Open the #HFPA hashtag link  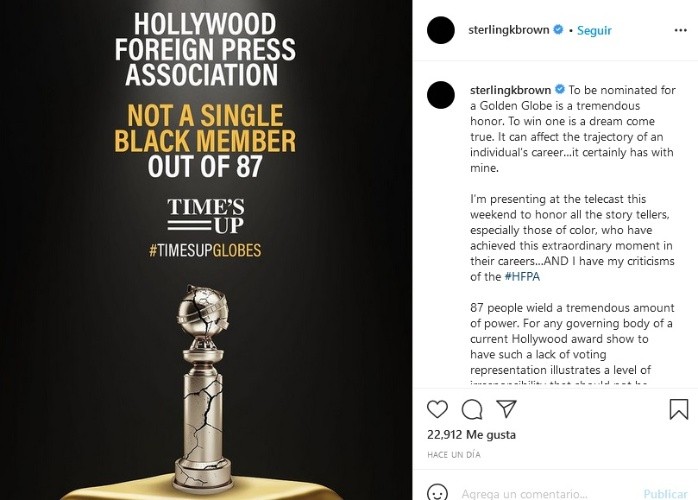click(x=521, y=276)
